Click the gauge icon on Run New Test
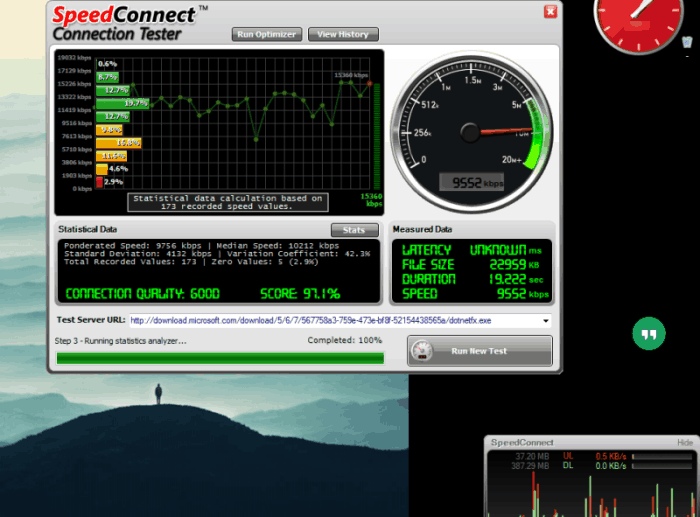This screenshot has width=700, height=517. (422, 351)
